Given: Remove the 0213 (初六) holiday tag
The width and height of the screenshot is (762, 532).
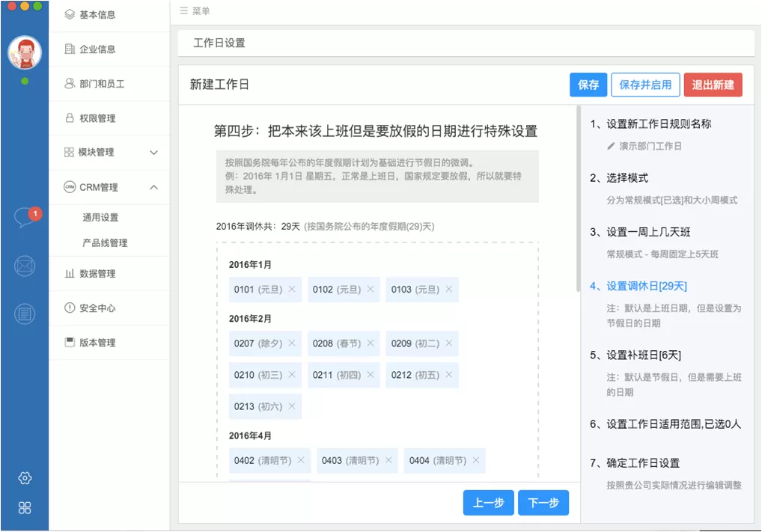Looking at the screenshot, I should (x=292, y=406).
